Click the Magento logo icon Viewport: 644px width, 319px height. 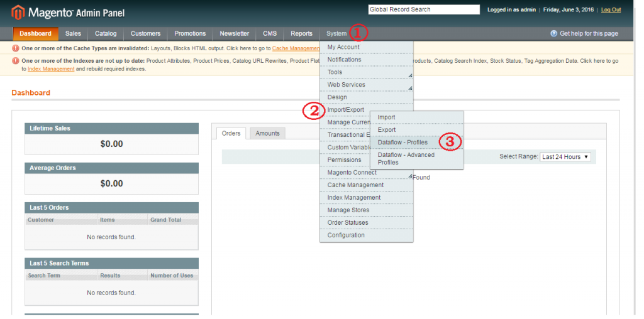(x=18, y=13)
